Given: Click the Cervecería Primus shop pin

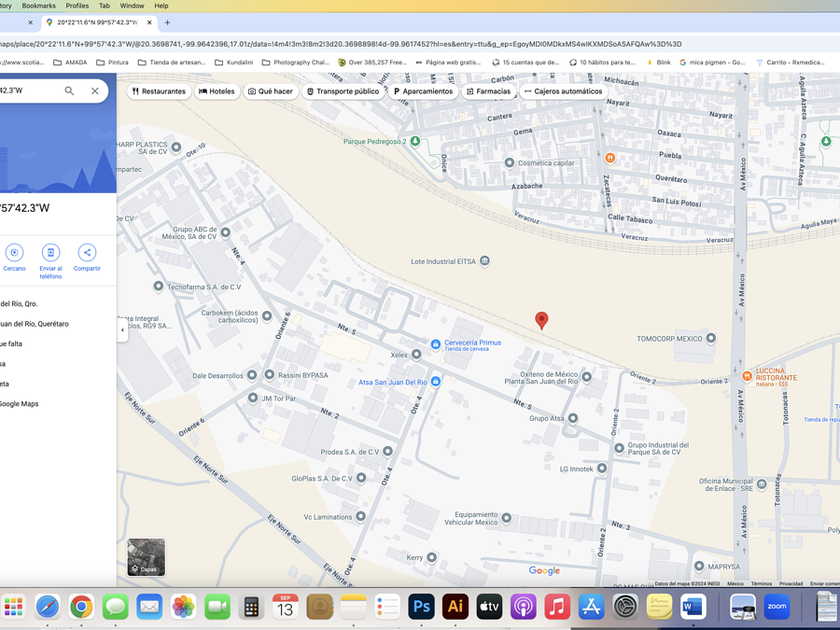Looking at the screenshot, I should pos(436,343).
